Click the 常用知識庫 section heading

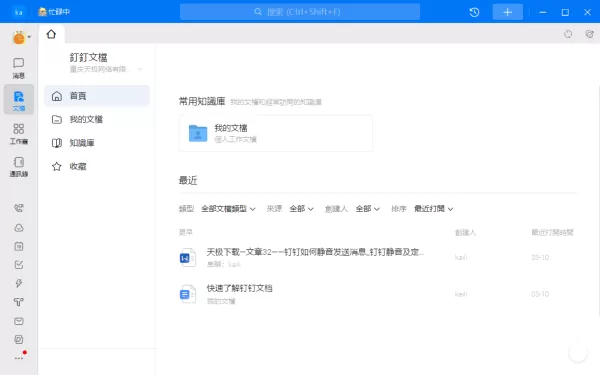click(x=202, y=101)
